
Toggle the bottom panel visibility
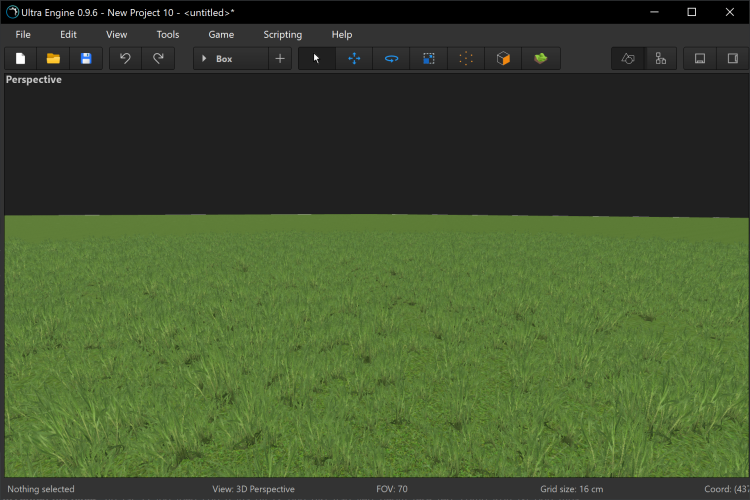point(700,58)
